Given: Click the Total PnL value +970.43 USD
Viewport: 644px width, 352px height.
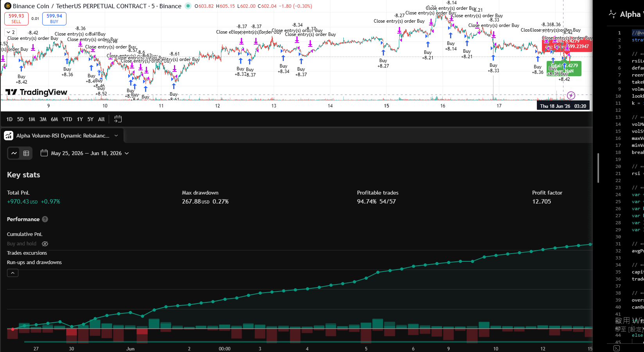Looking at the screenshot, I should (22, 202).
